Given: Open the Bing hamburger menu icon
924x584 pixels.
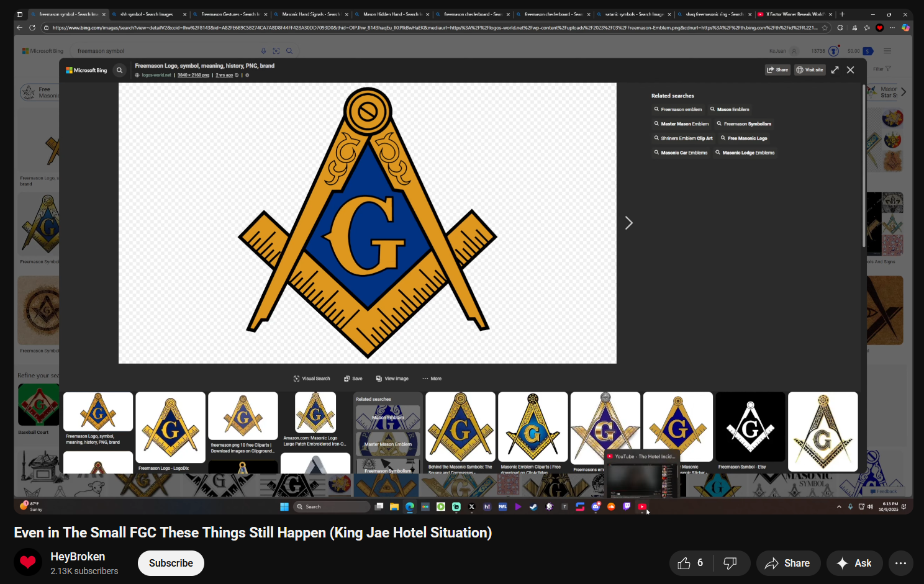Looking at the screenshot, I should coord(887,51).
